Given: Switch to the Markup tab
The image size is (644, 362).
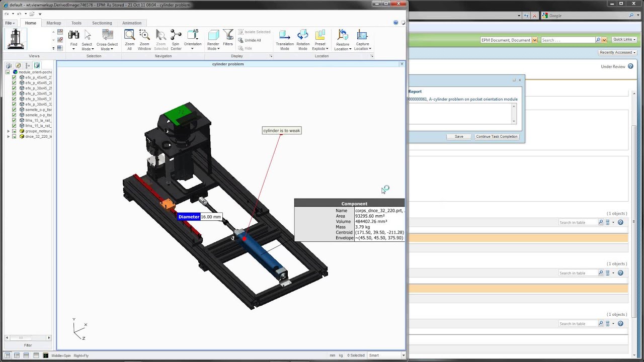Looking at the screenshot, I should coord(54,23).
